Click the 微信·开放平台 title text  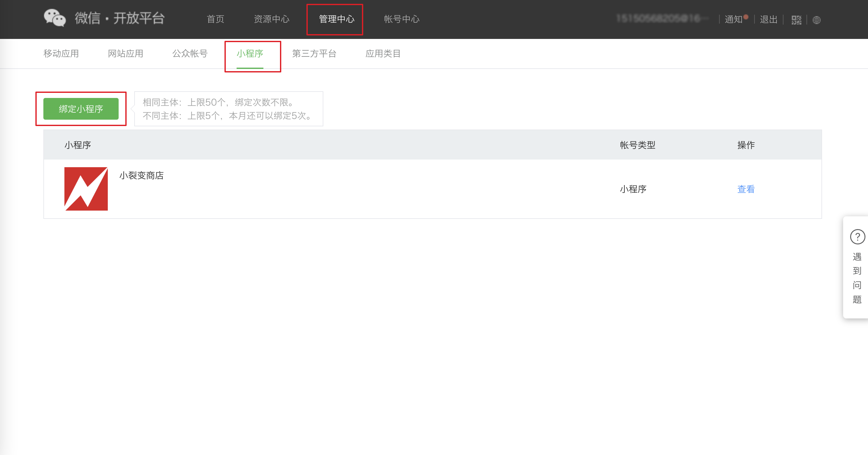(120, 18)
